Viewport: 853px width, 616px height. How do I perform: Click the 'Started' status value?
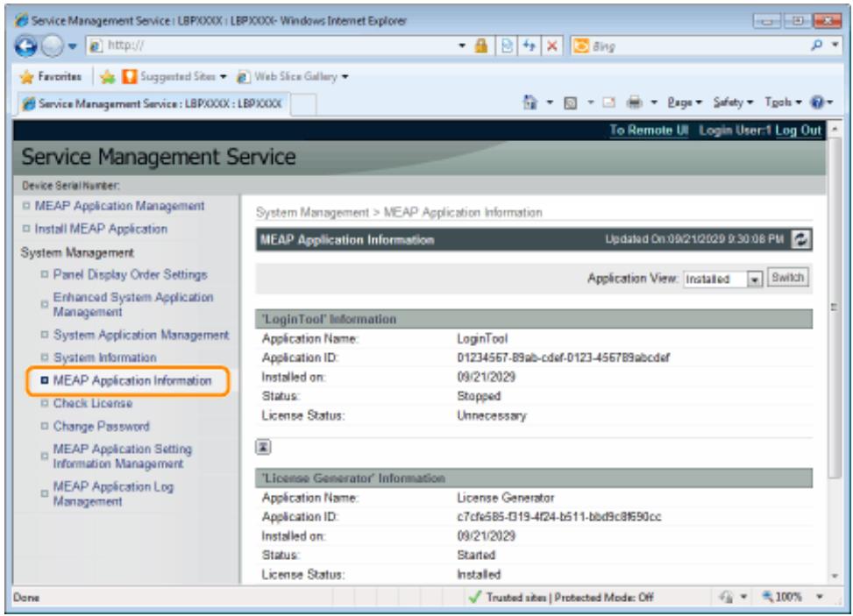click(476, 556)
